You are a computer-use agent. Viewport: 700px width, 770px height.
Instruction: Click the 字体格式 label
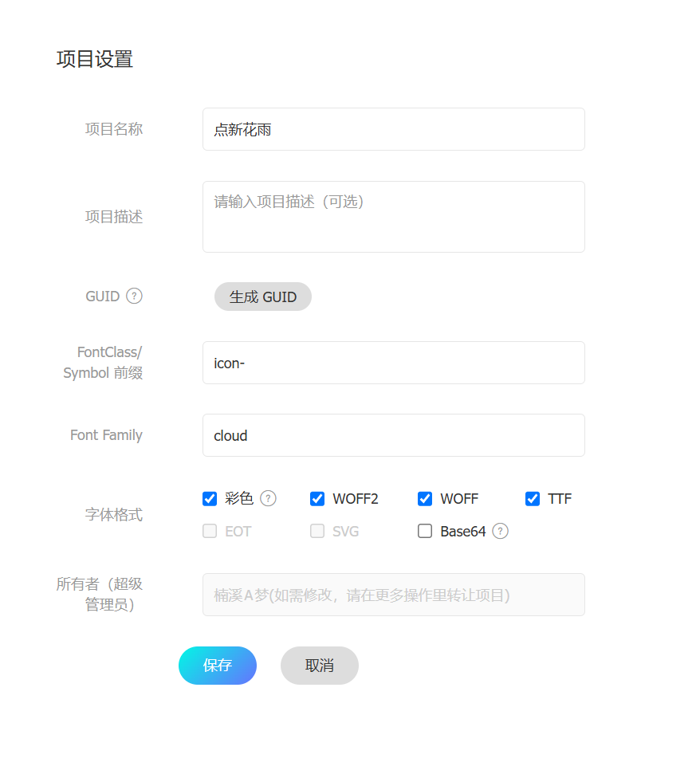(114, 515)
